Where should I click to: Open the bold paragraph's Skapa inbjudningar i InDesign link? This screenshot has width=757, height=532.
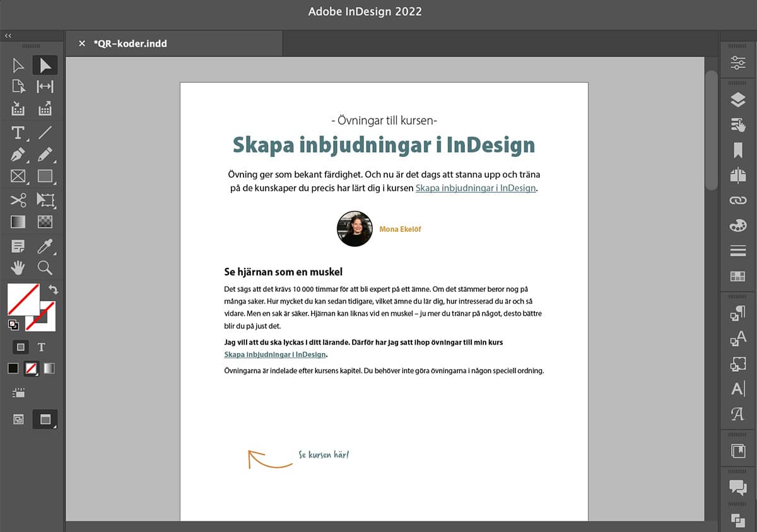[275, 354]
